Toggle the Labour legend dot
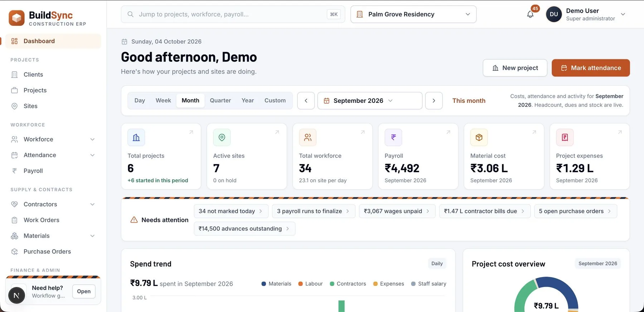Image resolution: width=644 pixels, height=312 pixels. point(301,284)
